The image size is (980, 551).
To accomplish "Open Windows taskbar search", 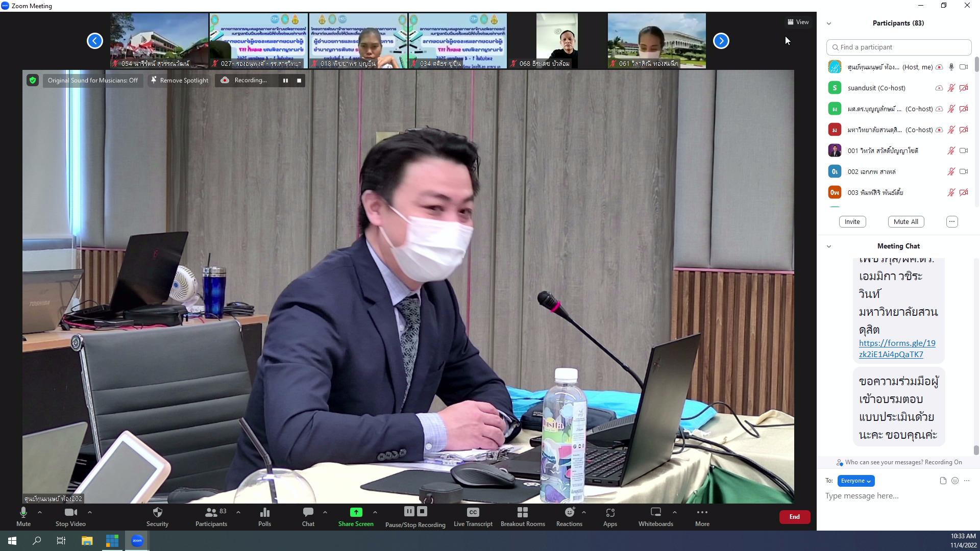I will [37, 541].
